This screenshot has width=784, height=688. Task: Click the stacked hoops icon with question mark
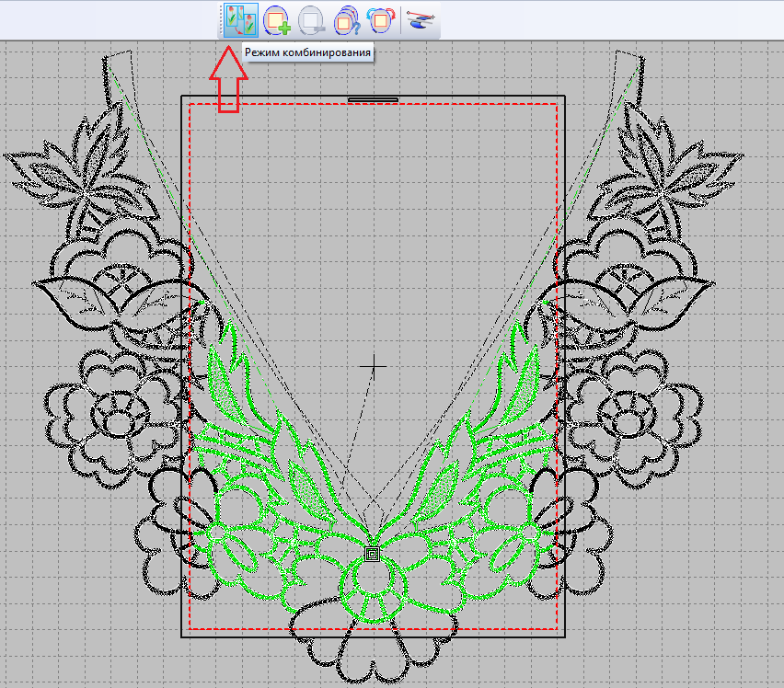(x=347, y=19)
